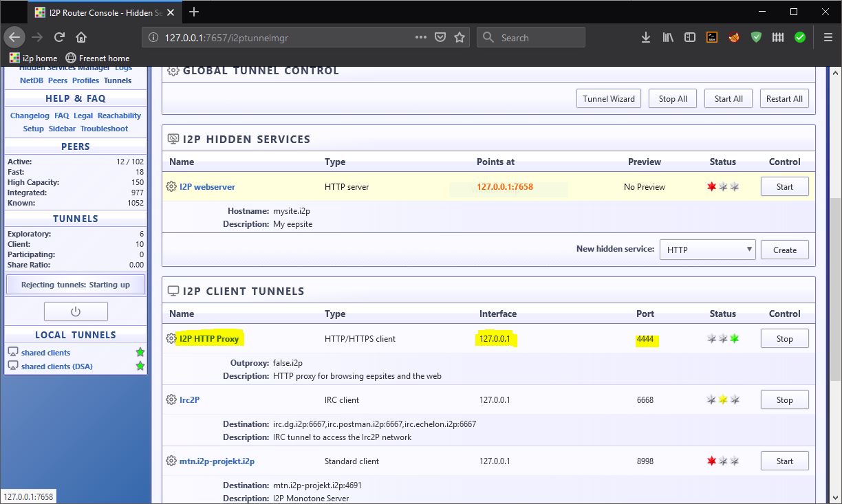Viewport: 842px width, 504px height.
Task: Open the NetDB sidebar link
Action: [x=32, y=80]
